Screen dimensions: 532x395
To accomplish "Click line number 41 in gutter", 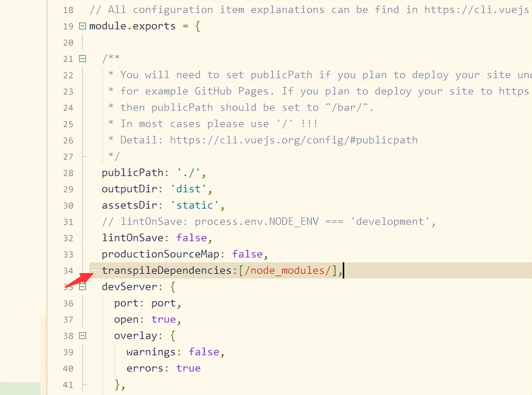I will click(x=68, y=385).
